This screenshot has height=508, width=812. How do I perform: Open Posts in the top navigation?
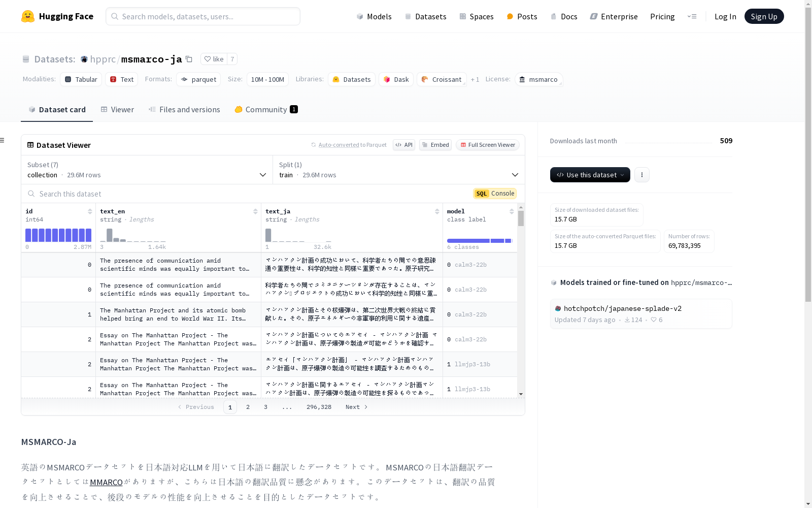coord(522,16)
